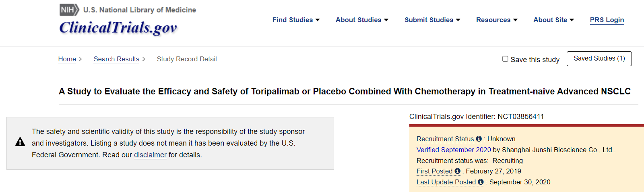
Task: Expand the Find Studies dropdown
Action: coord(296,20)
